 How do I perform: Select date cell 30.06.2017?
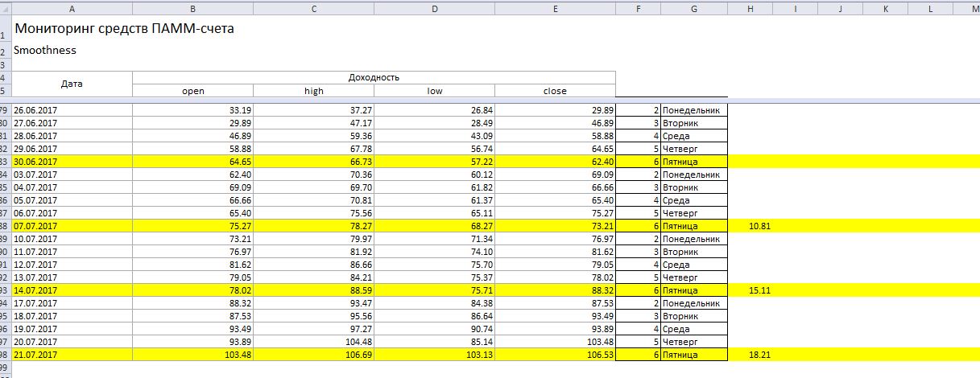tap(72, 162)
